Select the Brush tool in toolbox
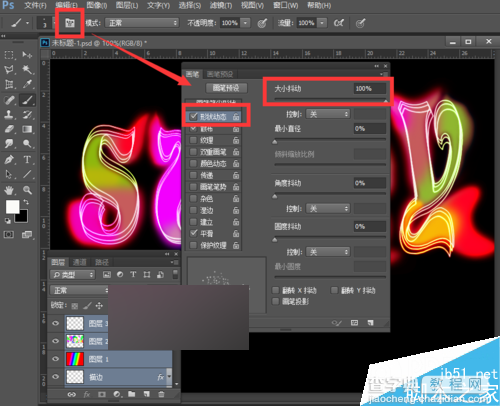 pyautogui.click(x=27, y=100)
